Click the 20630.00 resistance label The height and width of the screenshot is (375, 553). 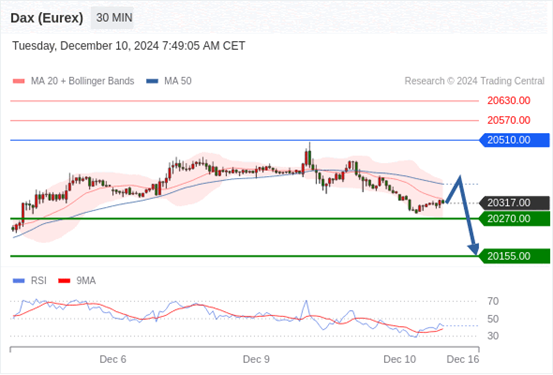[x=509, y=101]
